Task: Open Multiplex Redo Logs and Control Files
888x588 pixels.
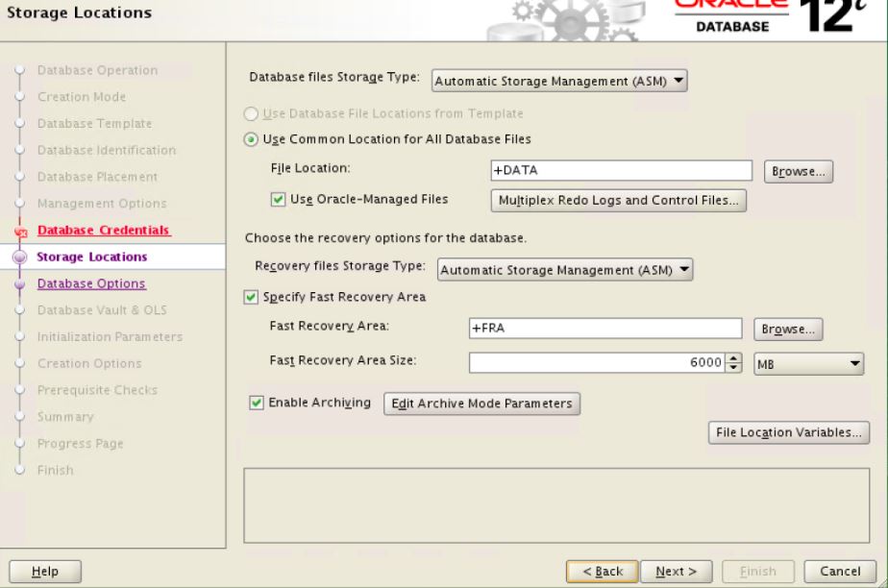Action: pos(619,201)
